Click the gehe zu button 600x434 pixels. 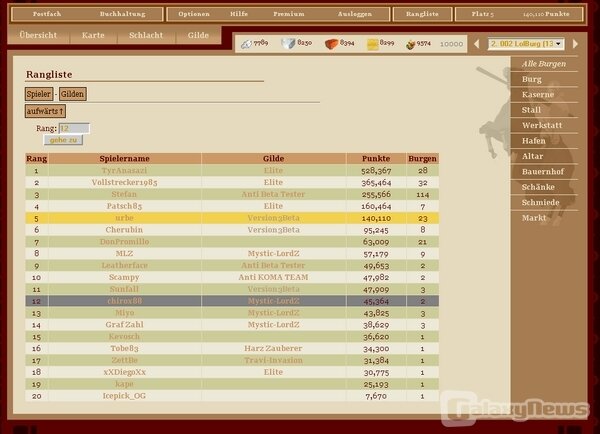tap(63, 140)
